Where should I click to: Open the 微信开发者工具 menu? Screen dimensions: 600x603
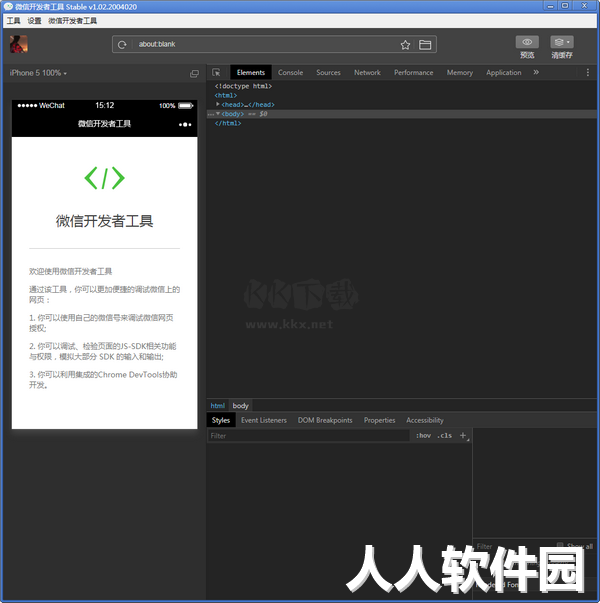pos(73,21)
